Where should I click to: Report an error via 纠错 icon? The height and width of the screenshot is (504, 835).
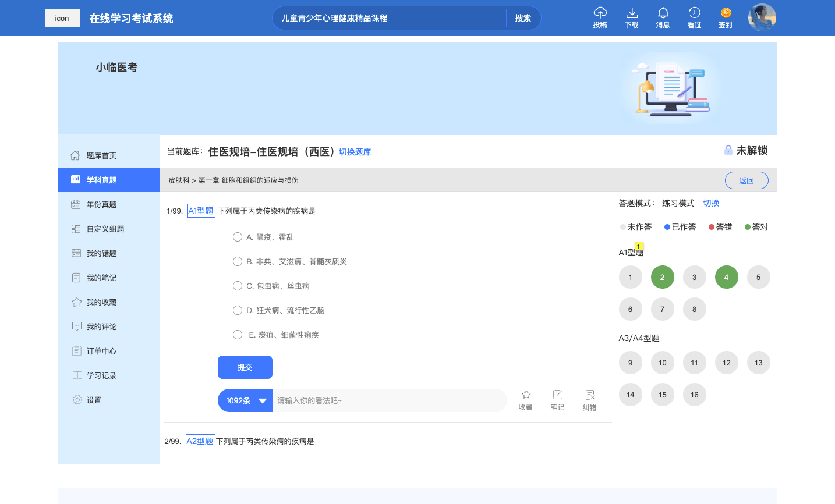[589, 395]
